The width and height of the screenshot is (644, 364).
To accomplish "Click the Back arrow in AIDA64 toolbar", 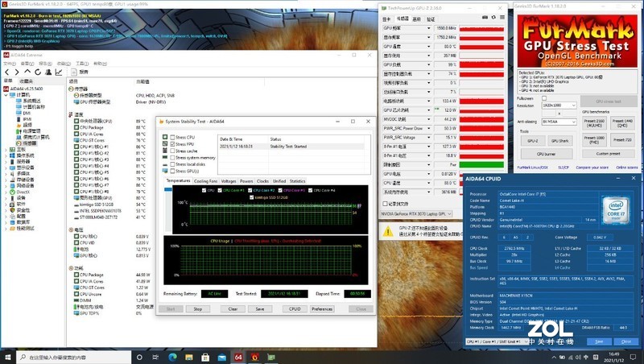I will tap(7, 72).
